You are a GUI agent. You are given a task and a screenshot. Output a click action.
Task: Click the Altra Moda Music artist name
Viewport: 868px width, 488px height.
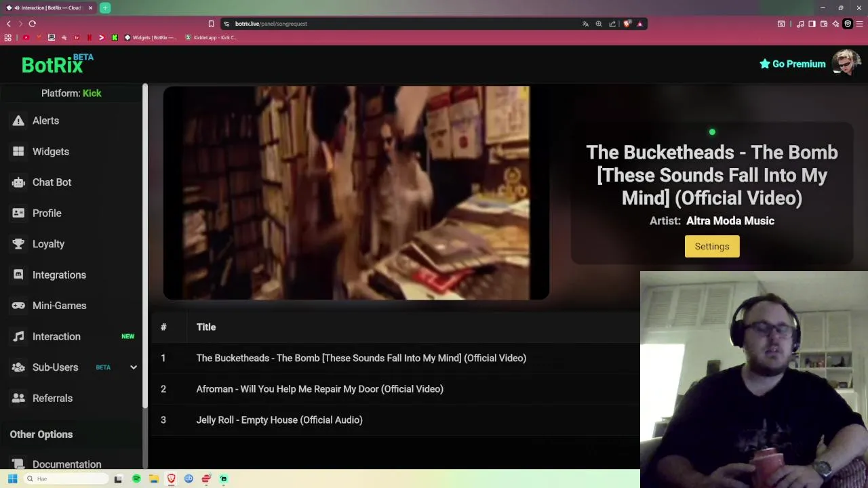coord(730,221)
